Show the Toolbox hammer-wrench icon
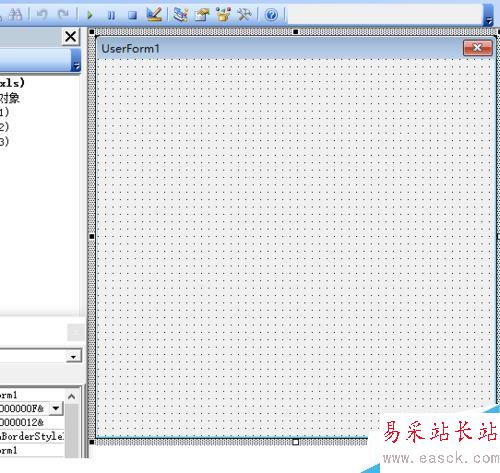Screen dimensions: 500x473 (244, 15)
